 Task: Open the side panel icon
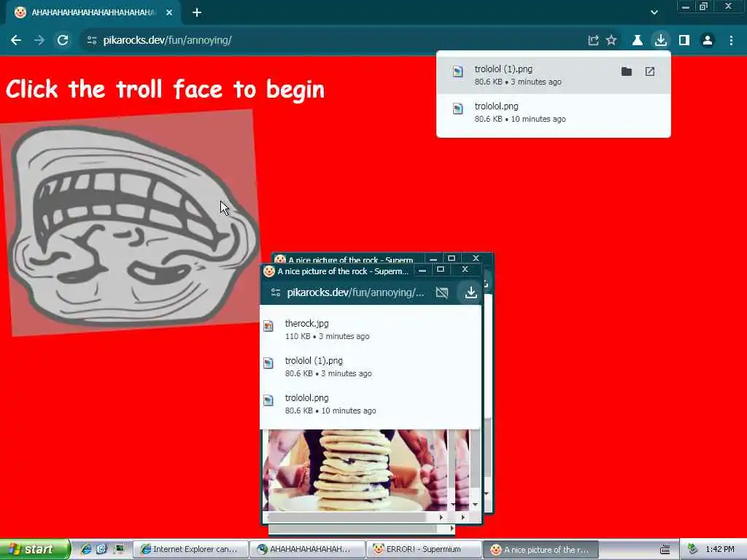tap(684, 41)
